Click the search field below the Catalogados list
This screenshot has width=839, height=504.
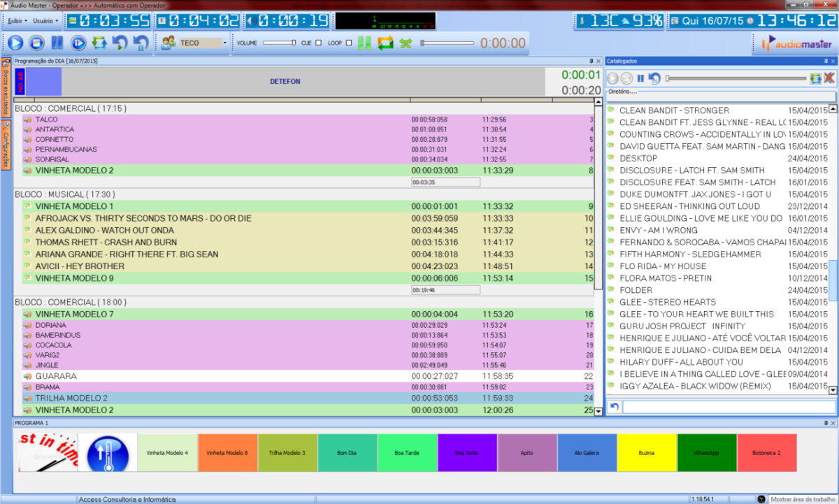click(x=729, y=407)
